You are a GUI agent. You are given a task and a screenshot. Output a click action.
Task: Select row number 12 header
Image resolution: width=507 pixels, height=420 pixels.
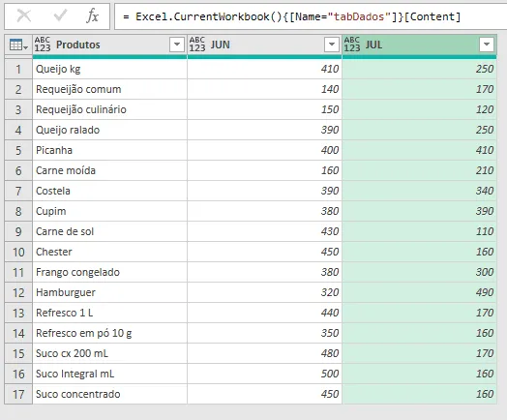[18, 292]
